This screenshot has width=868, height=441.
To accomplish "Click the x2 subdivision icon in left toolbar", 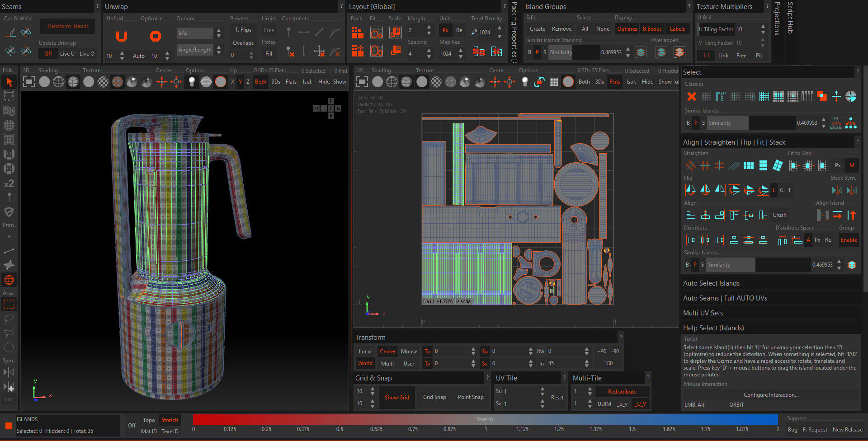I will pos(9,183).
